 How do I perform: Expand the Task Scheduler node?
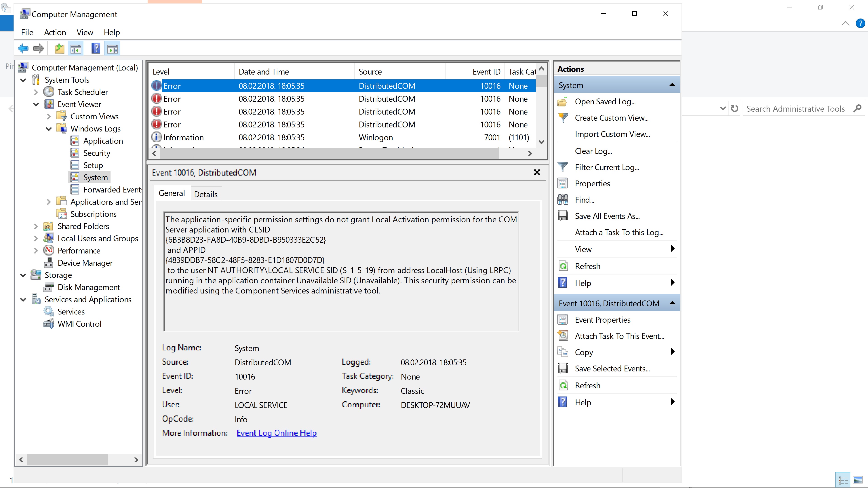tap(36, 92)
